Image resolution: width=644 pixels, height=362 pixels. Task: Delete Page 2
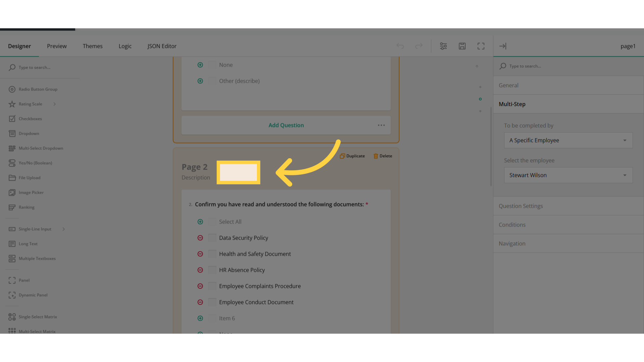click(x=383, y=156)
